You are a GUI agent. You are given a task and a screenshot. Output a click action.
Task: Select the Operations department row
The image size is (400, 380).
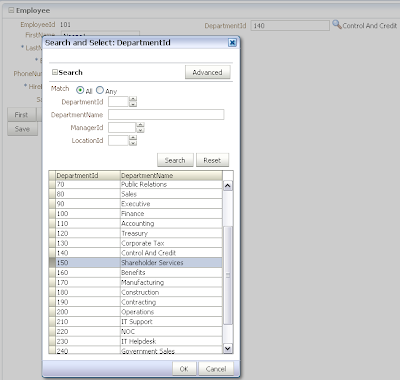tap(135, 312)
